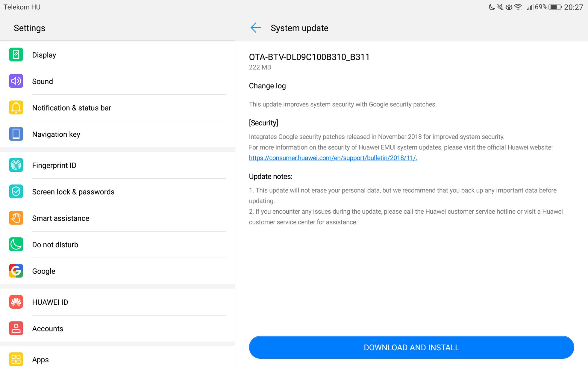Tap the crescent moon status icon
This screenshot has height=368, width=588.
click(492, 7)
